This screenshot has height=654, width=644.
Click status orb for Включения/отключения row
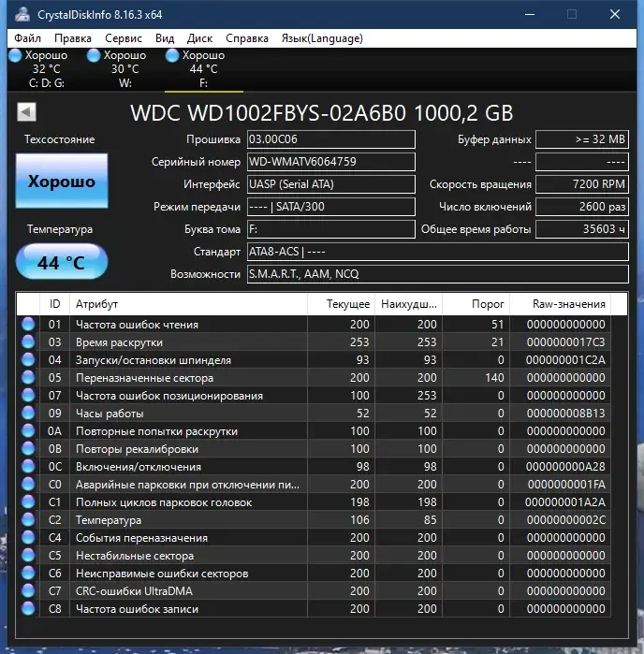[x=28, y=467]
